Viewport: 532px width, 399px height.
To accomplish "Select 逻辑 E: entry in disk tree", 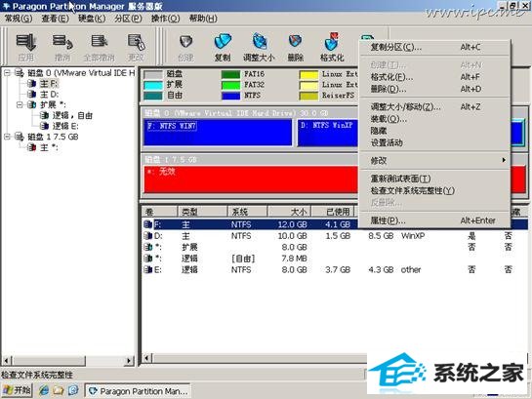I will pos(65,126).
